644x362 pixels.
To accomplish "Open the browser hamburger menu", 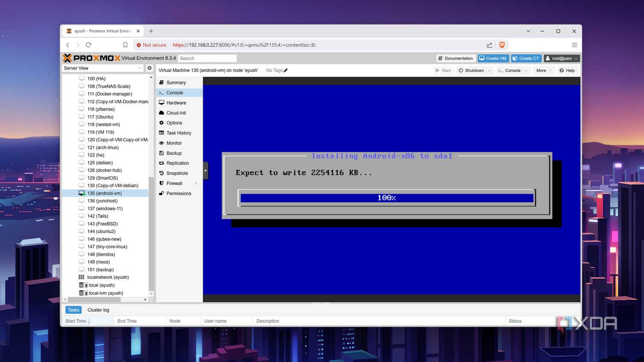I will pos(574,45).
